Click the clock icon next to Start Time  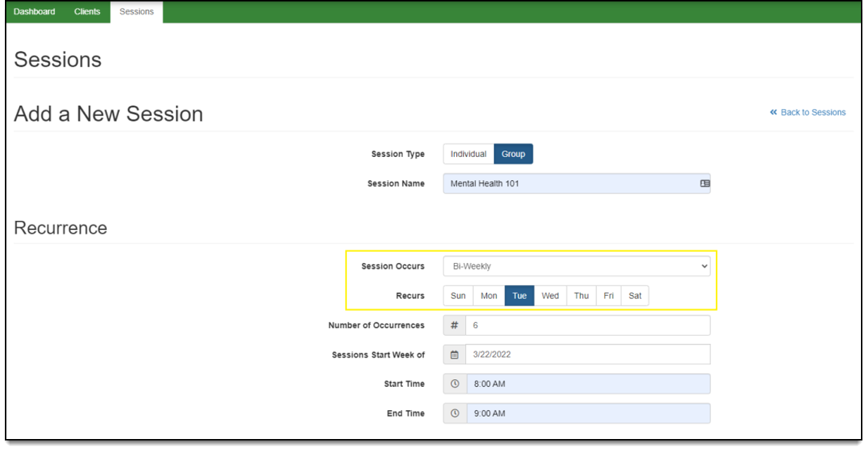[454, 384]
